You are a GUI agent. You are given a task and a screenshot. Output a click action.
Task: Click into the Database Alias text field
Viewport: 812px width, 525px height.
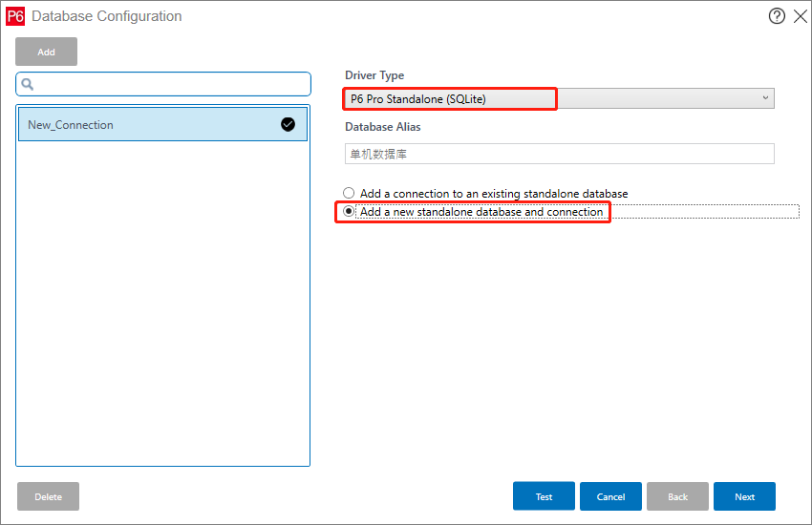pyautogui.click(x=559, y=154)
